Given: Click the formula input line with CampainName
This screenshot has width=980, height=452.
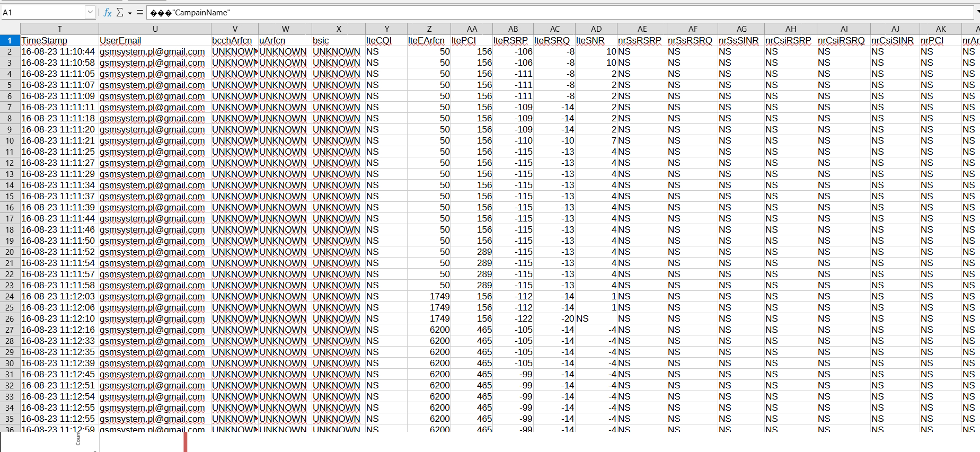Looking at the screenshot, I should (530, 12).
